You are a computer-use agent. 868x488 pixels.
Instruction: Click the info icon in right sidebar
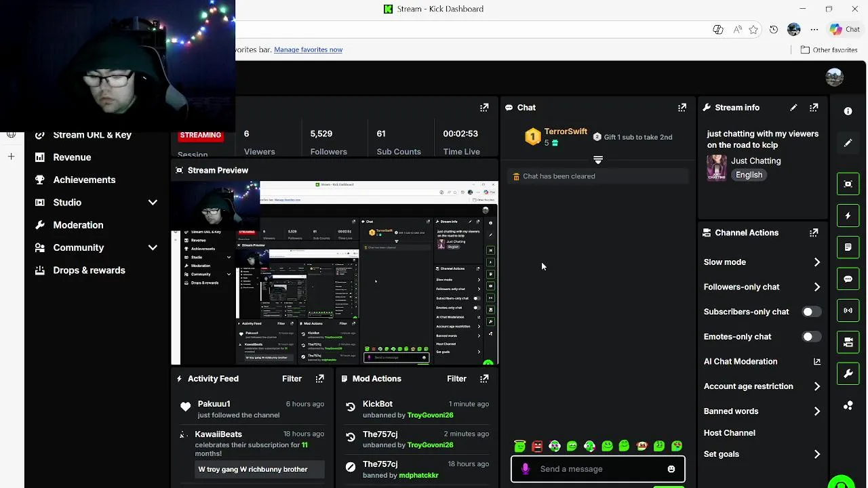pos(848,111)
